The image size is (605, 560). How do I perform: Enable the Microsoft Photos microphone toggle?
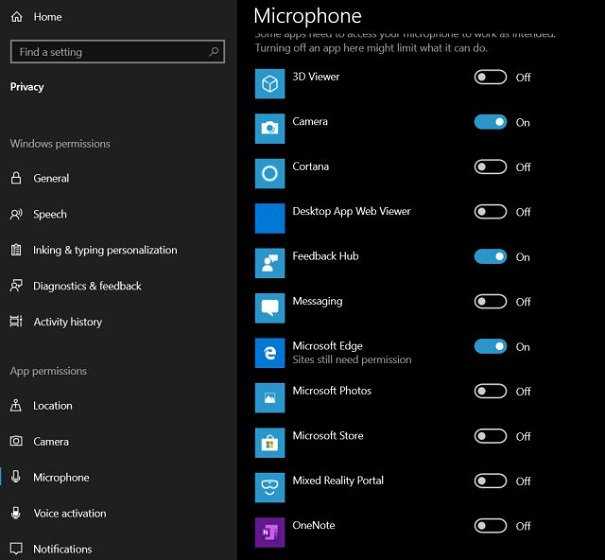[x=490, y=391]
